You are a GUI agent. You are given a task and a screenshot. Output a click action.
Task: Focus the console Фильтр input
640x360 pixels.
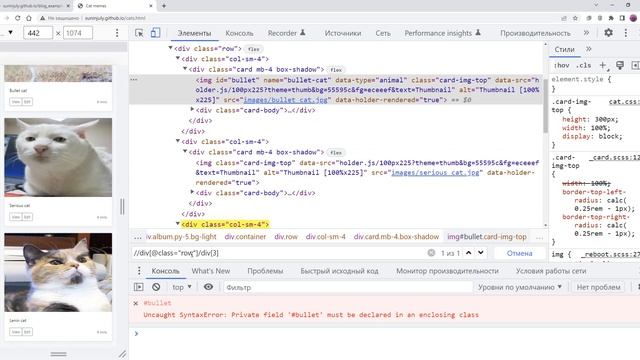(x=348, y=287)
